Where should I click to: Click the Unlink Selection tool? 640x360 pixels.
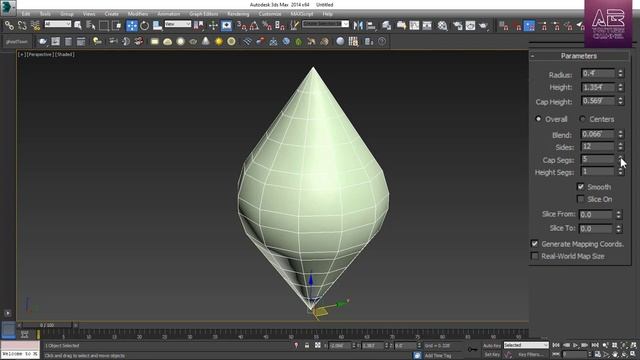[x=22, y=26]
